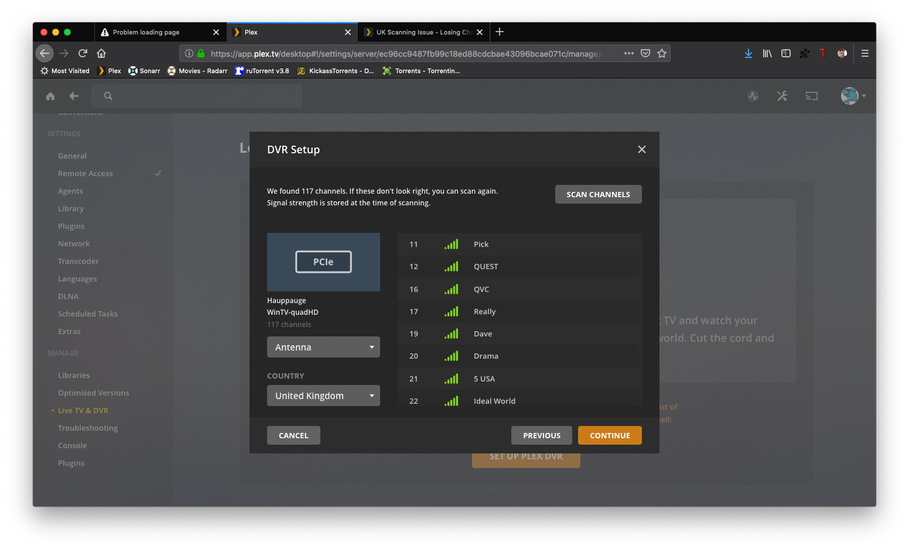
Task: Click signal strength icon for Pick
Action: 451,244
